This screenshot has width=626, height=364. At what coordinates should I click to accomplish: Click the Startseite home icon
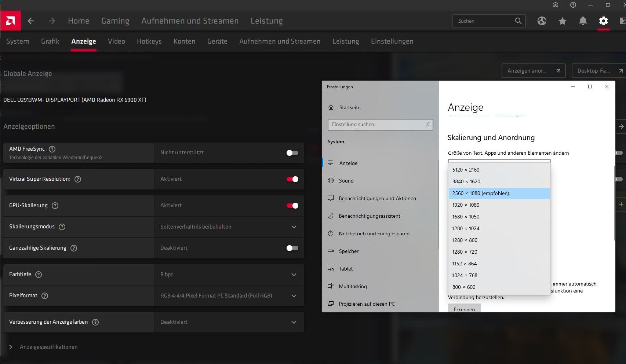[331, 107]
